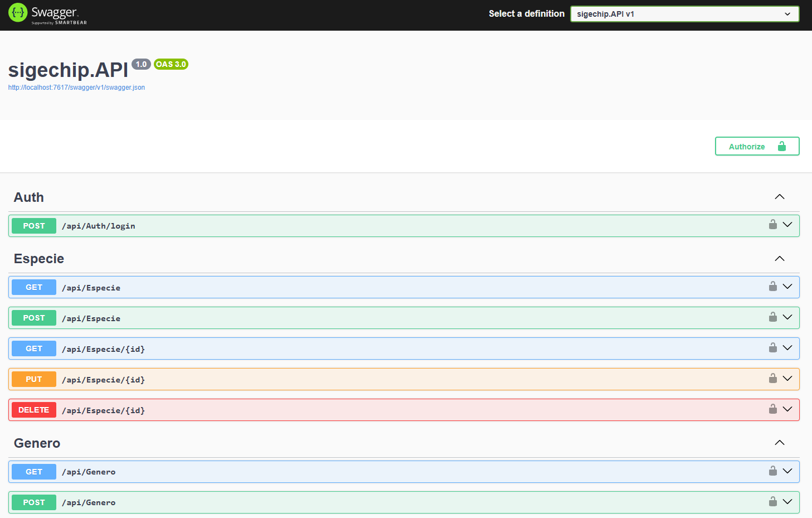Click the lock icon on PUT /api/Especie/{id}
The height and width of the screenshot is (518, 812).
773,378
